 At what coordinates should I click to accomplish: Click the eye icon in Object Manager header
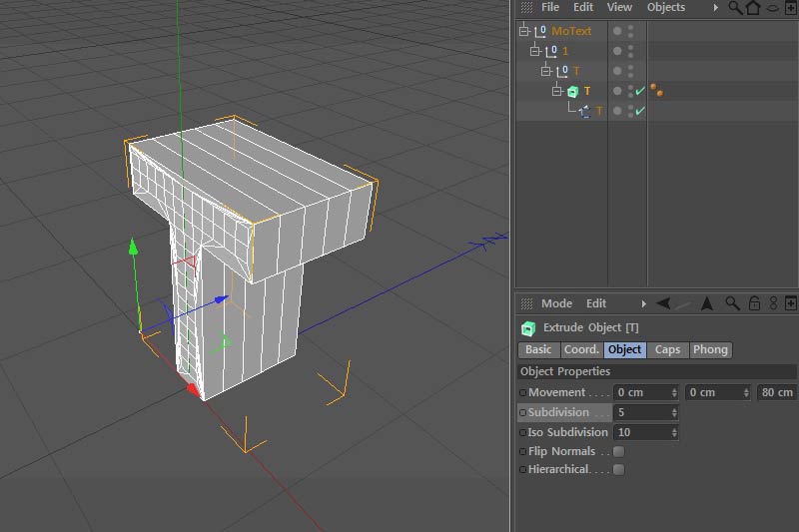tap(773, 7)
